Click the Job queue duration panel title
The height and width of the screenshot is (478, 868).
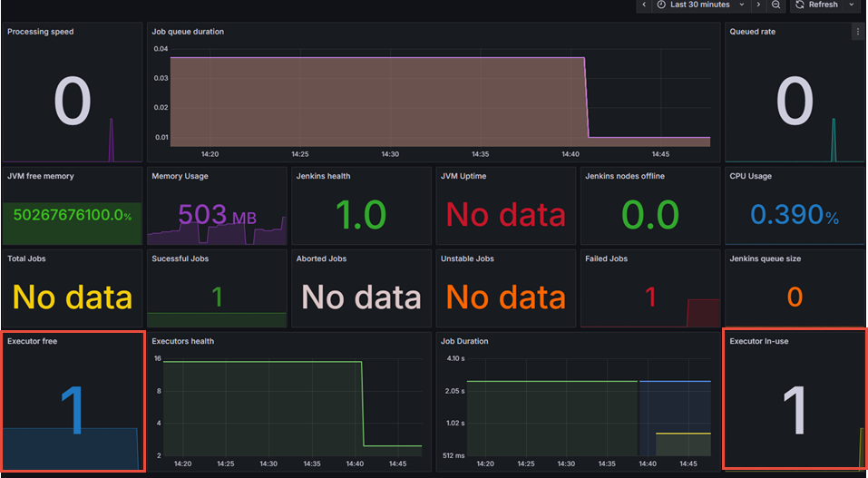188,32
